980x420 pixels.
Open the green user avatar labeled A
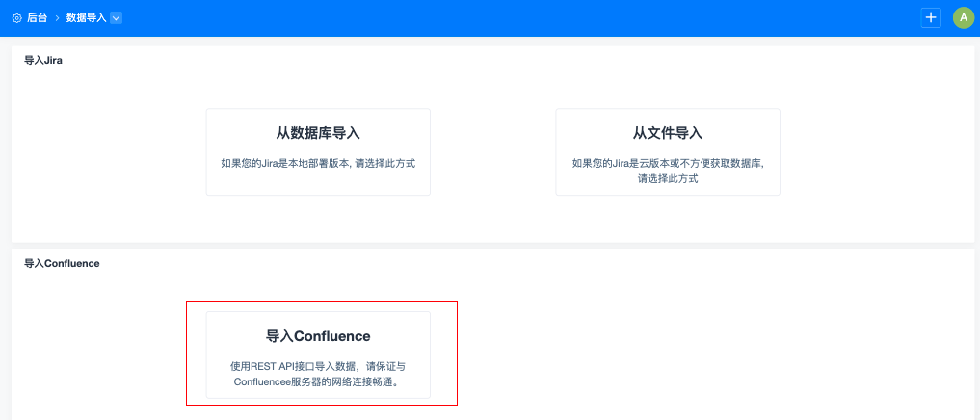[x=963, y=17]
